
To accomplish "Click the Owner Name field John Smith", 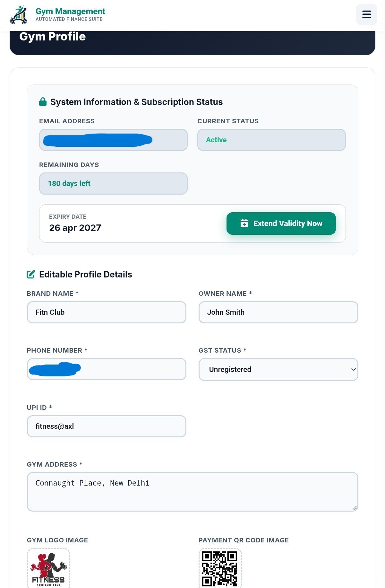I will 278,312.
